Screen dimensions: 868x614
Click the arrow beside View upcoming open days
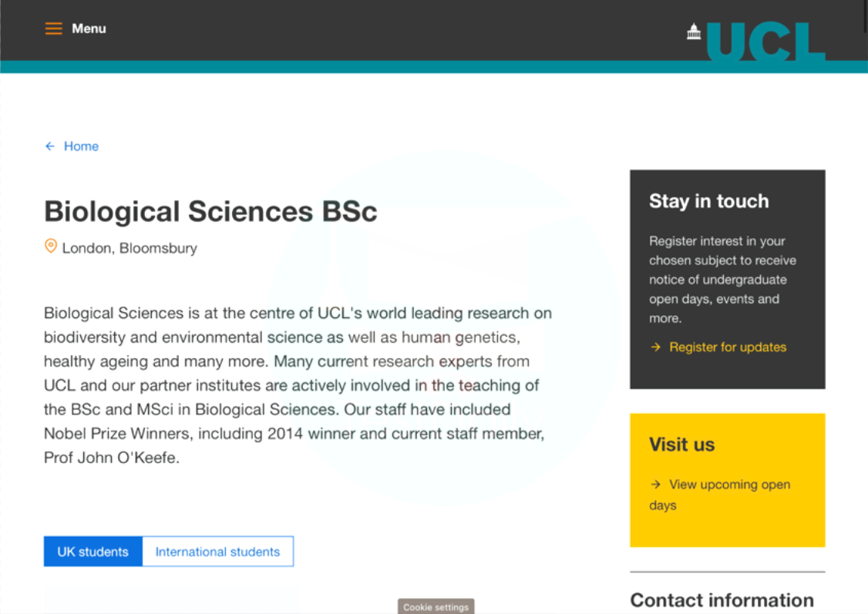pos(655,485)
